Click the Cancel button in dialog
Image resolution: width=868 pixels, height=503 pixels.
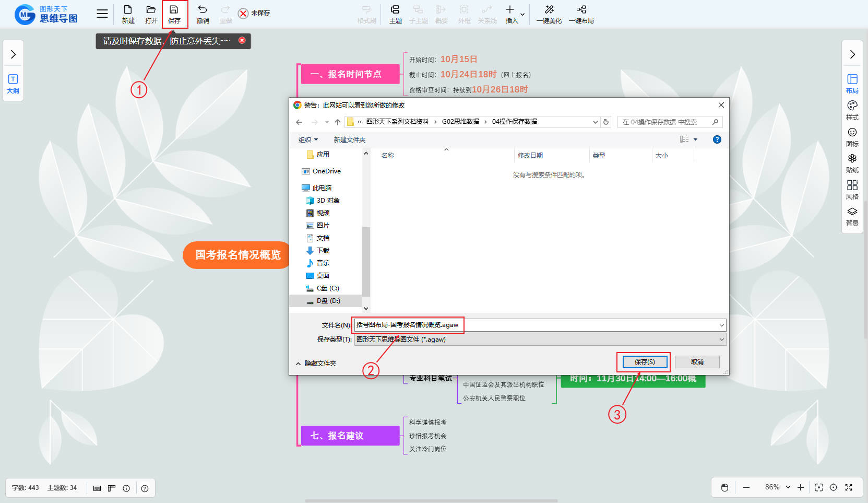click(697, 362)
